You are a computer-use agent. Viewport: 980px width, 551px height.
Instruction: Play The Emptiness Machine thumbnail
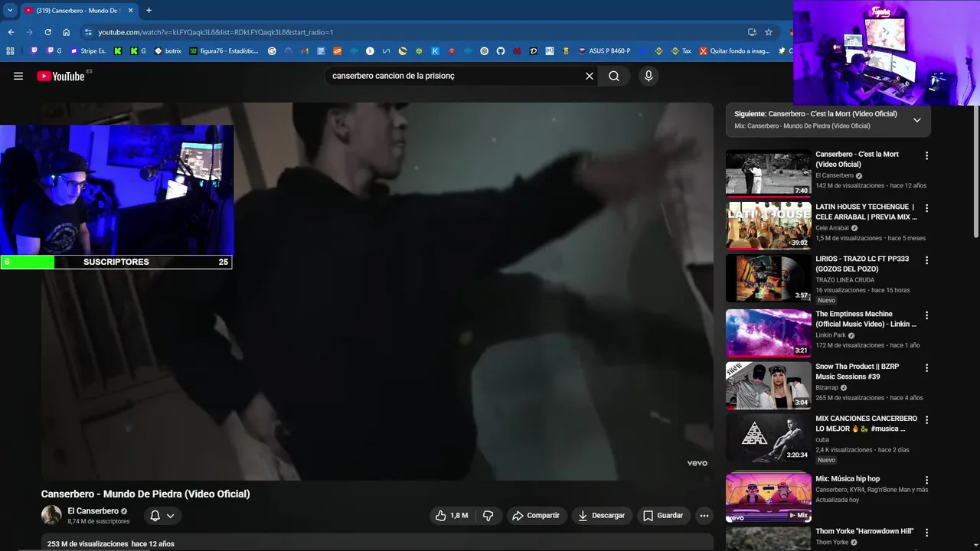point(769,333)
